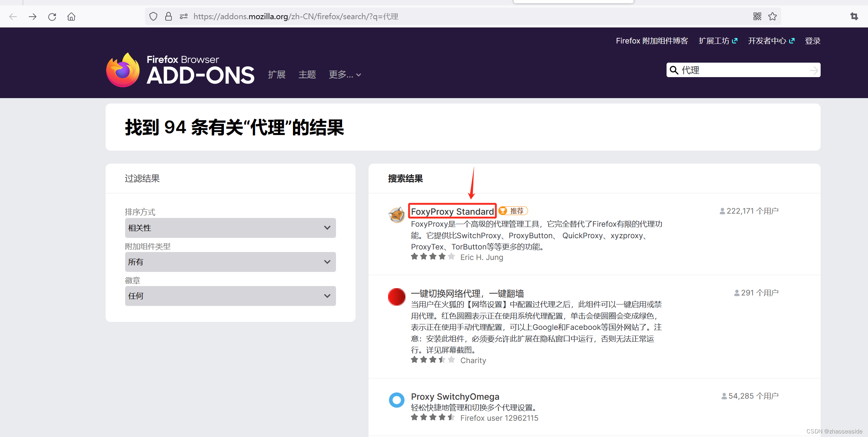
Task: Click the star rating by author Charity
Action: coord(433,360)
